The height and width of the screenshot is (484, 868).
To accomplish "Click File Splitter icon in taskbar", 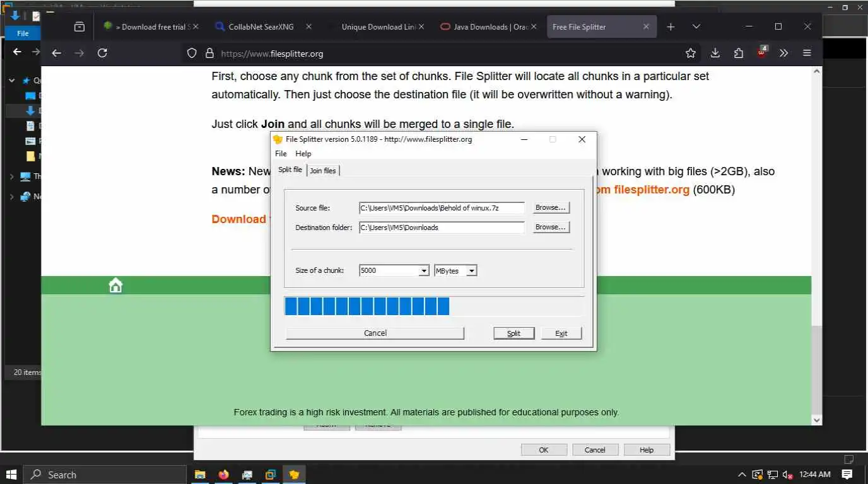I will coord(293,475).
